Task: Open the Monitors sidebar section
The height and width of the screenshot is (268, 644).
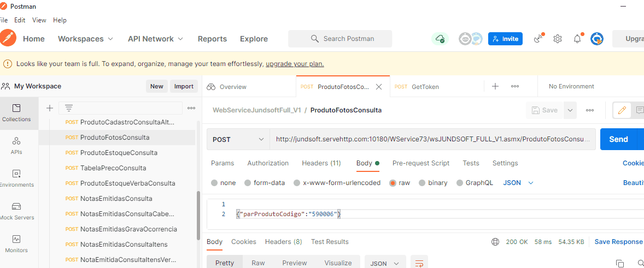Action: point(16,243)
